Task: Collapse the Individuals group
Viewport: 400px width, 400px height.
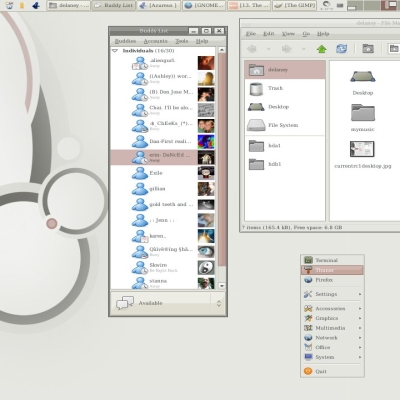Action: pos(115,51)
